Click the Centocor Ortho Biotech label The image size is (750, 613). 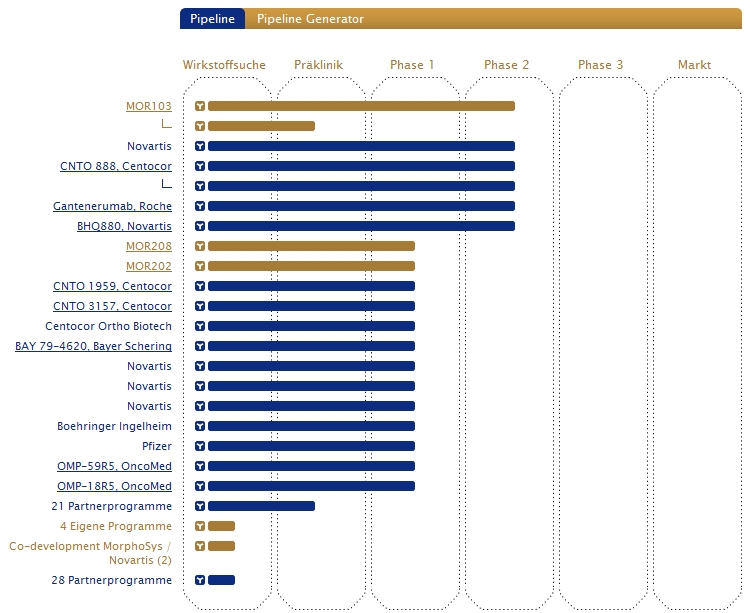click(x=108, y=326)
